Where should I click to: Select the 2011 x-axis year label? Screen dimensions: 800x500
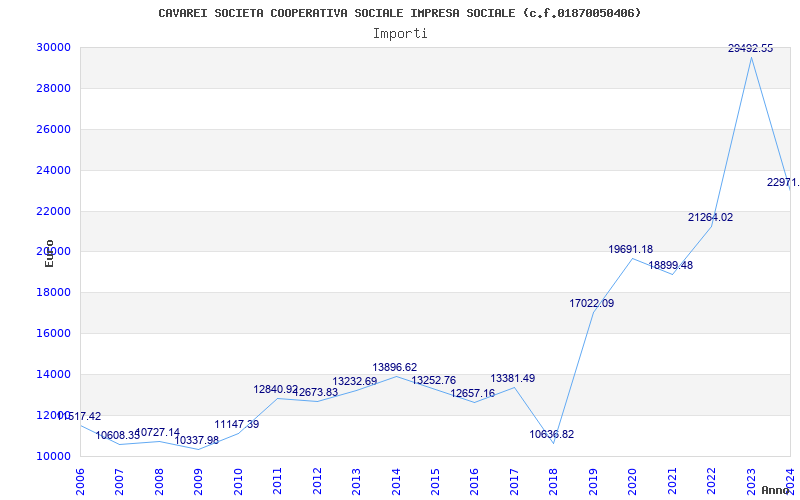click(278, 482)
